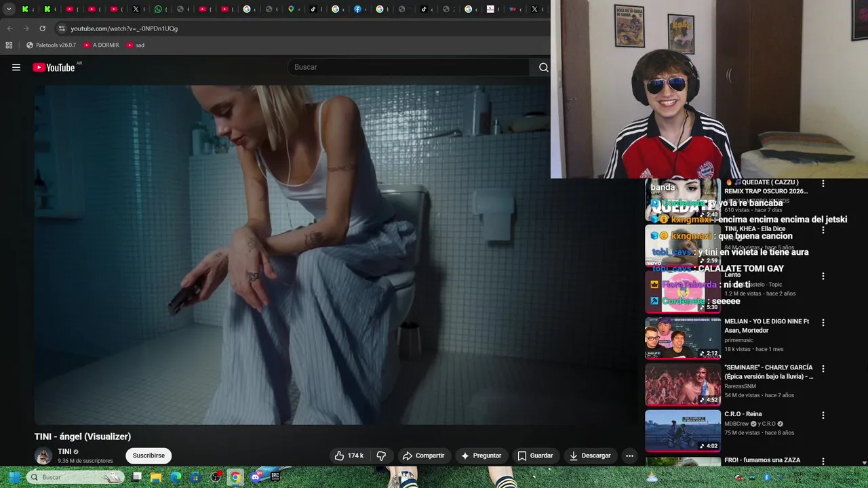Open Microsoft Store from the taskbar
The height and width of the screenshot is (488, 868).
195,477
